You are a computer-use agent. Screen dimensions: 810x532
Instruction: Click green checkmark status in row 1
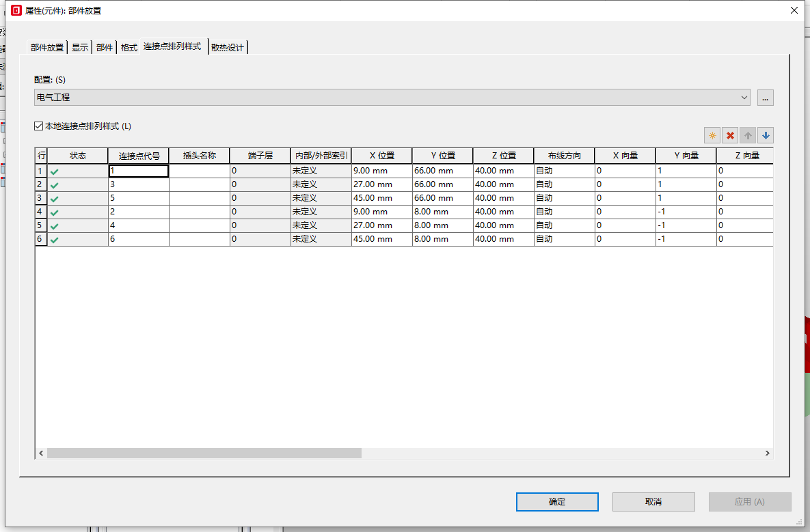(x=55, y=171)
